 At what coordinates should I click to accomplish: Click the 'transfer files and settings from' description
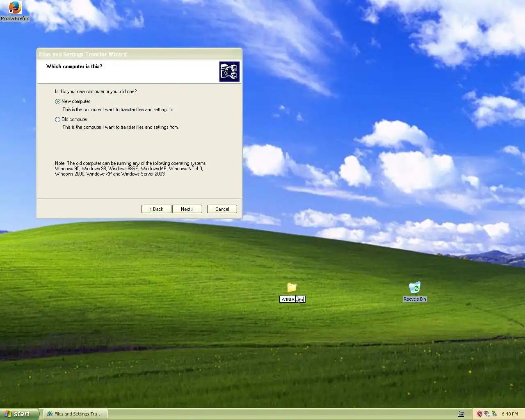coord(121,127)
